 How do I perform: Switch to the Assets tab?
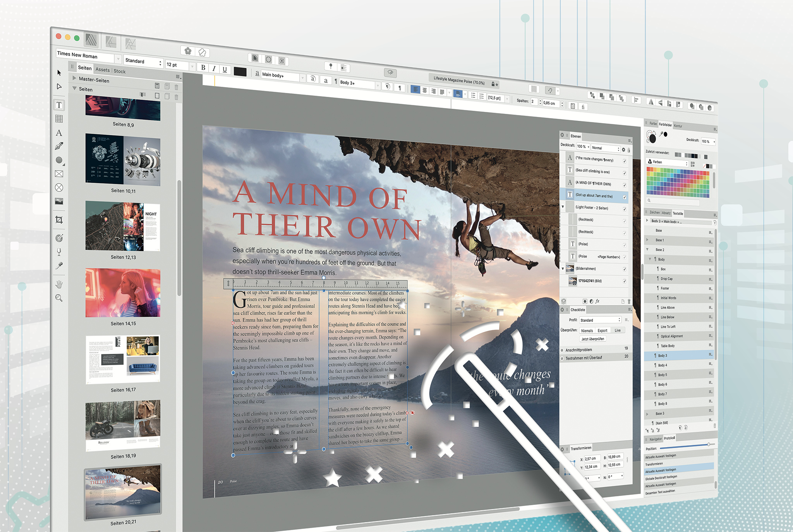(x=103, y=70)
